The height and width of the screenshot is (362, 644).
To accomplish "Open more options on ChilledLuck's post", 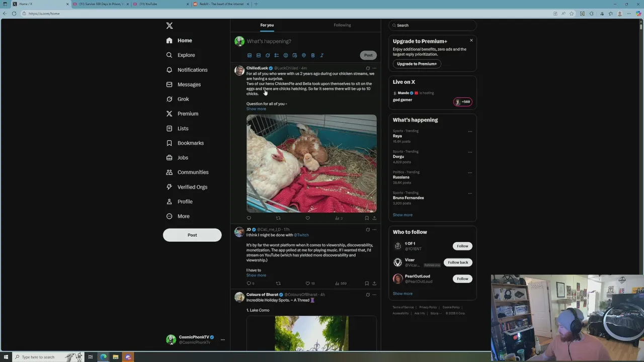I will tap(374, 68).
